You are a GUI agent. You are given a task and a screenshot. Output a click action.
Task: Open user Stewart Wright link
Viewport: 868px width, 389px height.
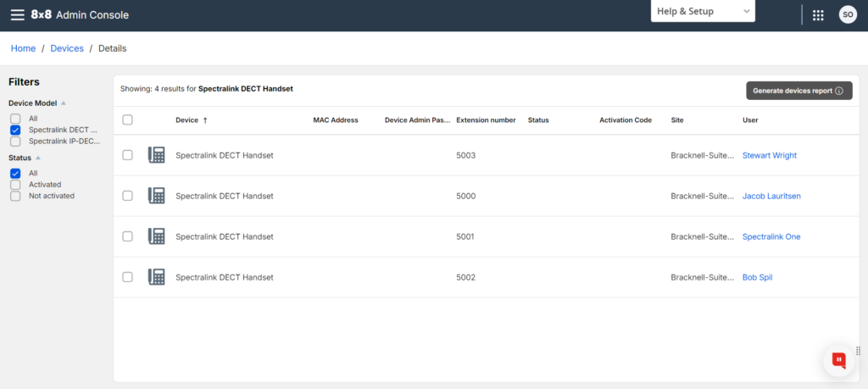point(770,155)
